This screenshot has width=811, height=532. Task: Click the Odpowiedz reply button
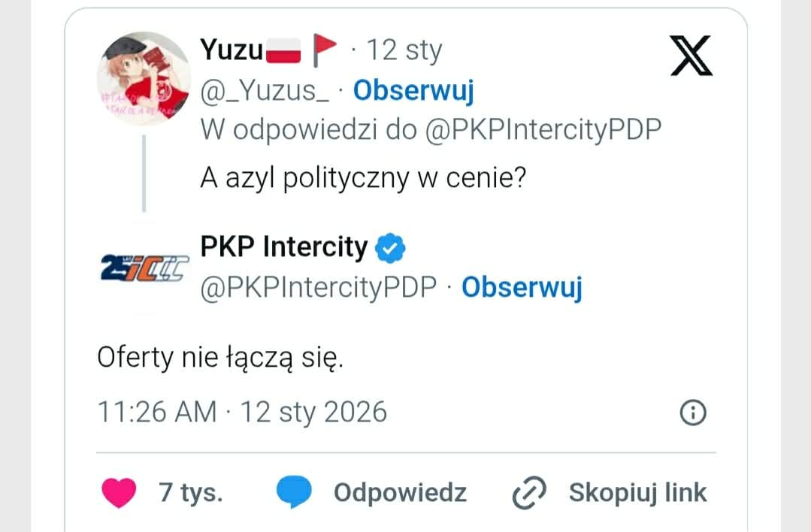[400, 493]
